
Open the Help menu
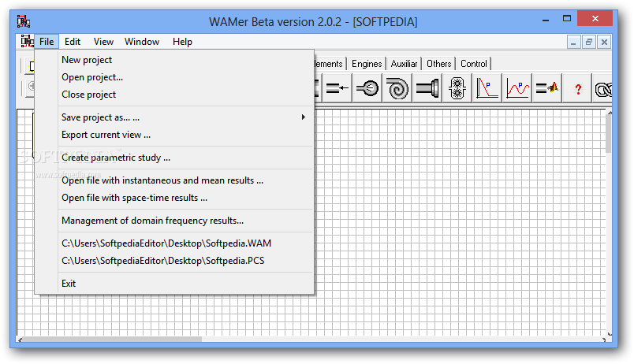click(x=182, y=42)
